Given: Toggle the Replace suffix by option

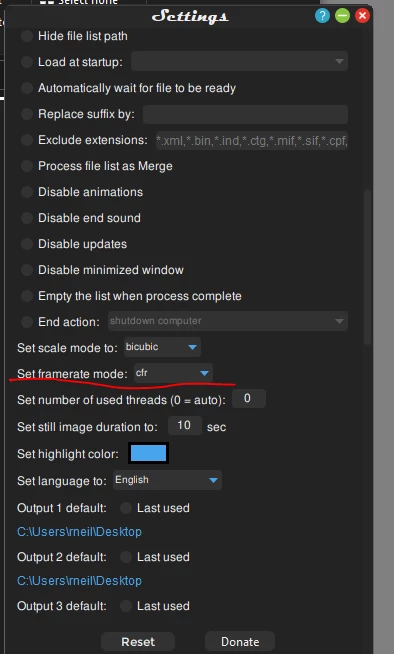Looking at the screenshot, I should click(x=27, y=114).
